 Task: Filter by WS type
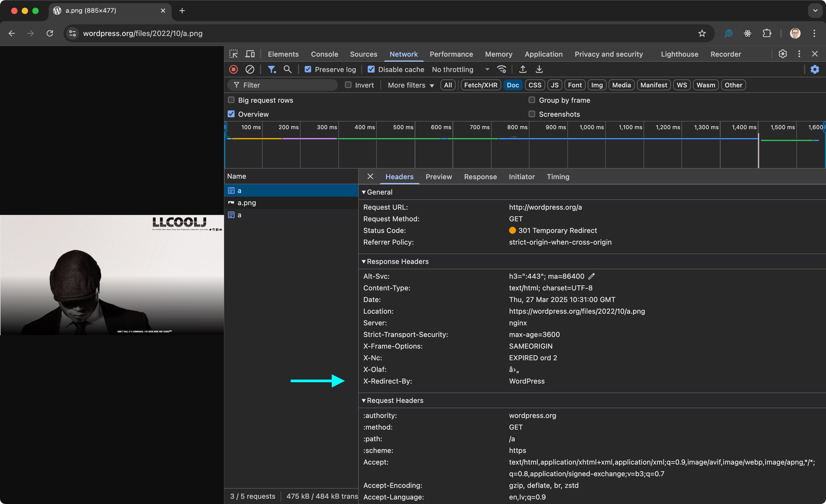tap(681, 85)
